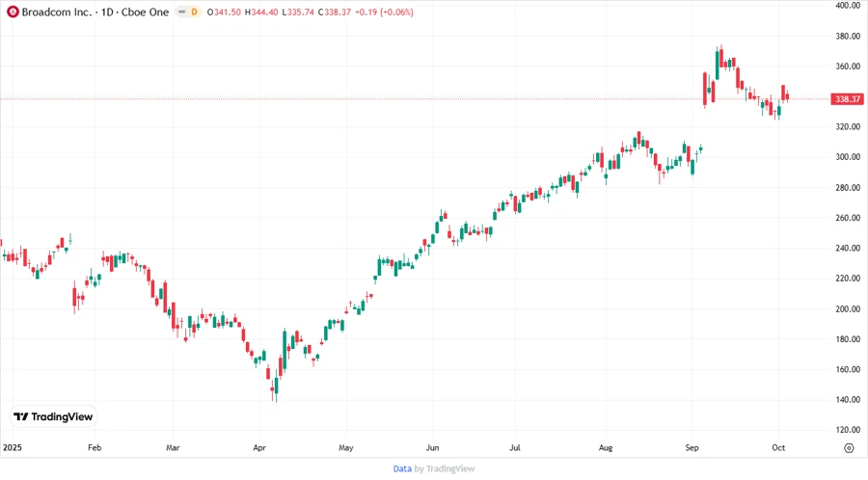This screenshot has width=868, height=480.
Task: Click the '2025' label on time axis
Action: (13, 448)
